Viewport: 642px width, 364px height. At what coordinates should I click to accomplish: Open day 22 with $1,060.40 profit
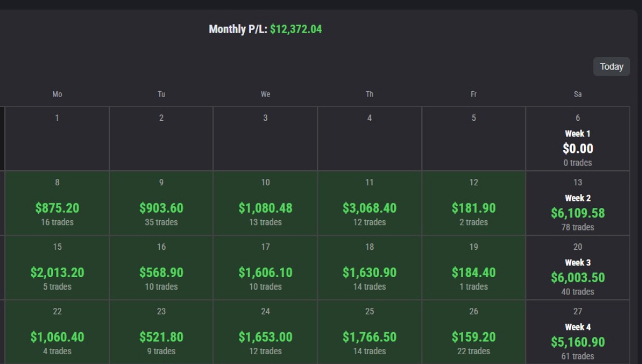click(x=57, y=332)
